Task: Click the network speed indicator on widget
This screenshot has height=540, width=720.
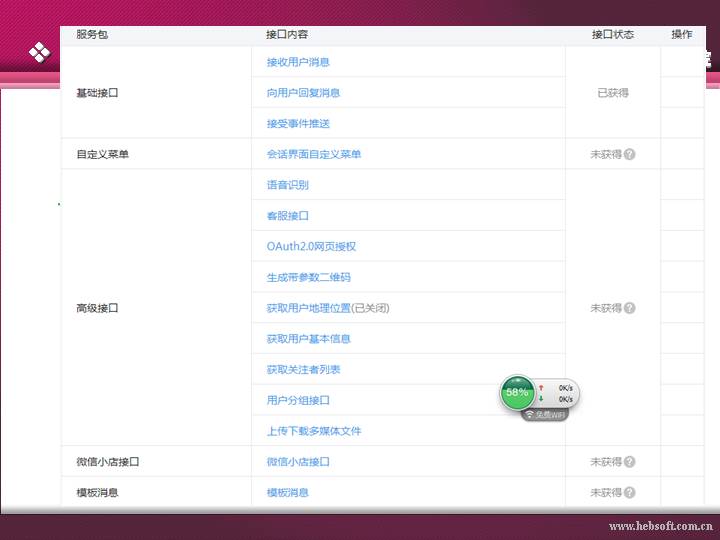Action: 558,393
